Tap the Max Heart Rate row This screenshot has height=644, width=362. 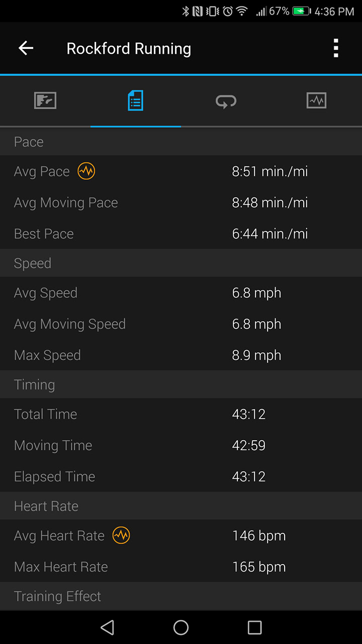[181, 567]
